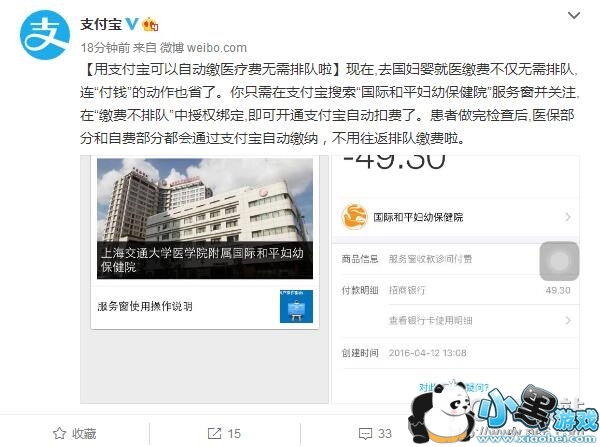Open the 服务窗使用操作说明 entry
The image size is (600, 447).
click(205, 307)
